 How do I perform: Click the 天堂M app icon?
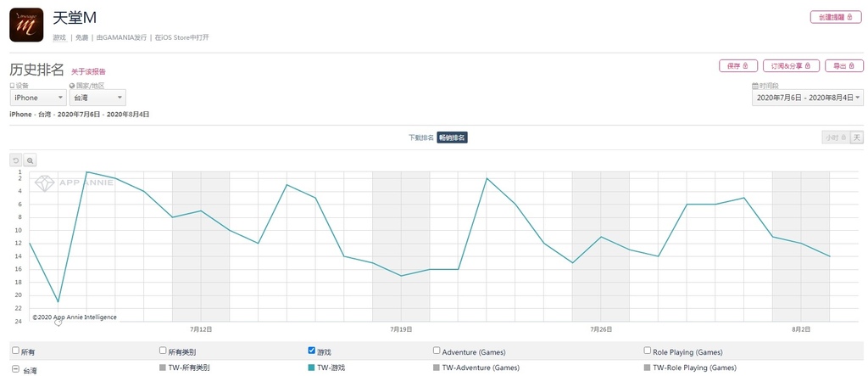pos(26,25)
